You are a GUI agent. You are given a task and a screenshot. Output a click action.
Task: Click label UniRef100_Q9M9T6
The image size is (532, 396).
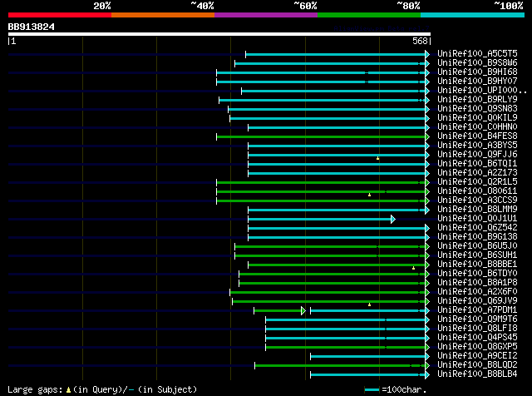click(x=477, y=319)
